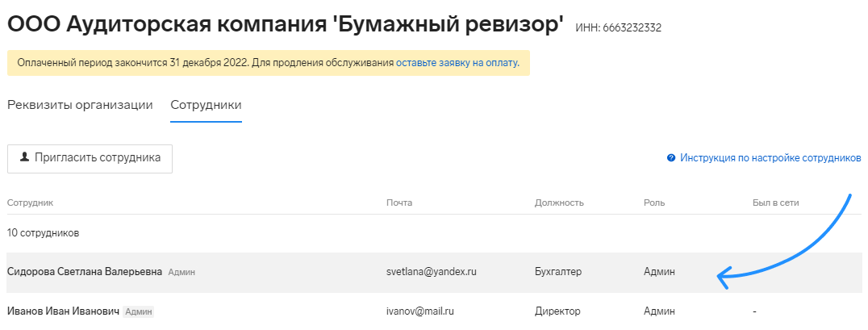Click the Бухгалтер position cell

558,272
